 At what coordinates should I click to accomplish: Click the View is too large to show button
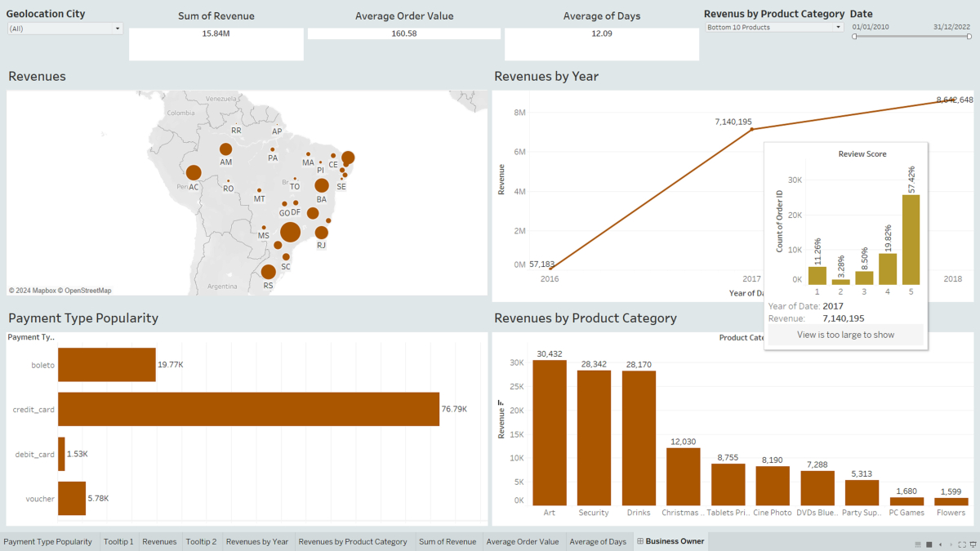point(845,335)
